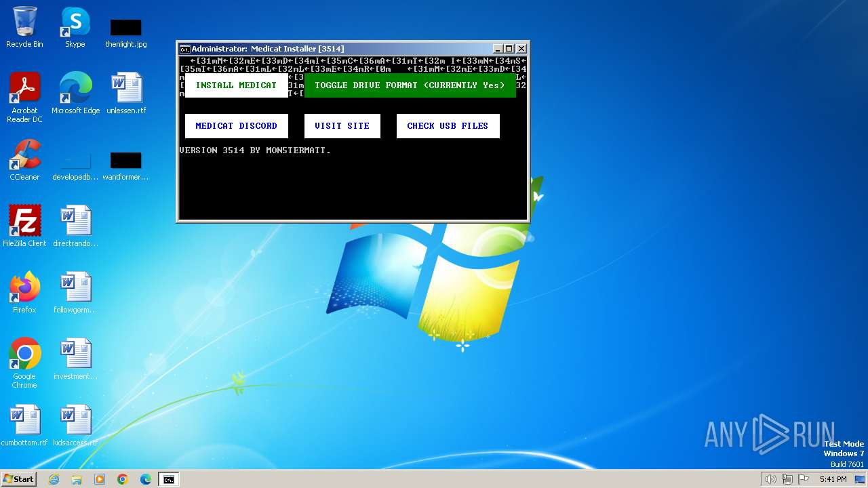868x488 pixels.
Task: Select Acrobat Reader DC desktop icon
Action: click(24, 98)
